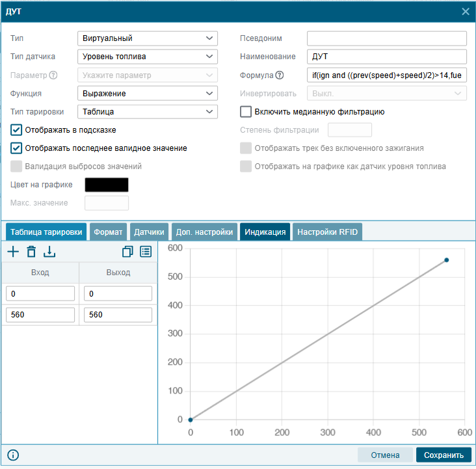476x469 pixels.
Task: Open the Тип тарировки dropdown
Action: (147, 112)
